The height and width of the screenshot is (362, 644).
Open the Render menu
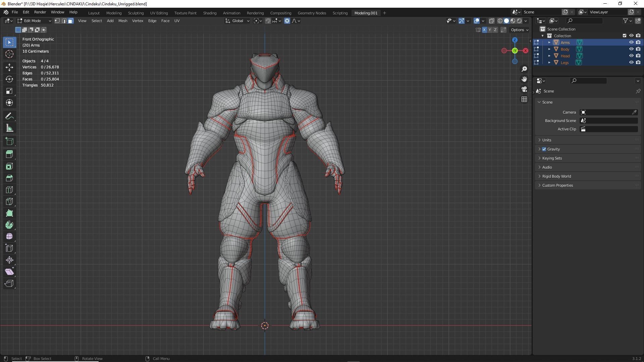[x=40, y=12]
